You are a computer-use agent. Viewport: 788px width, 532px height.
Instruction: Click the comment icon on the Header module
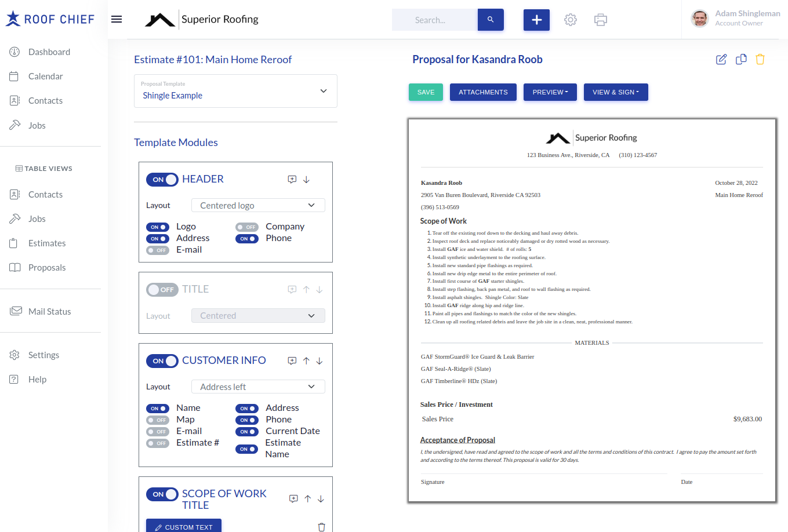coord(292,180)
